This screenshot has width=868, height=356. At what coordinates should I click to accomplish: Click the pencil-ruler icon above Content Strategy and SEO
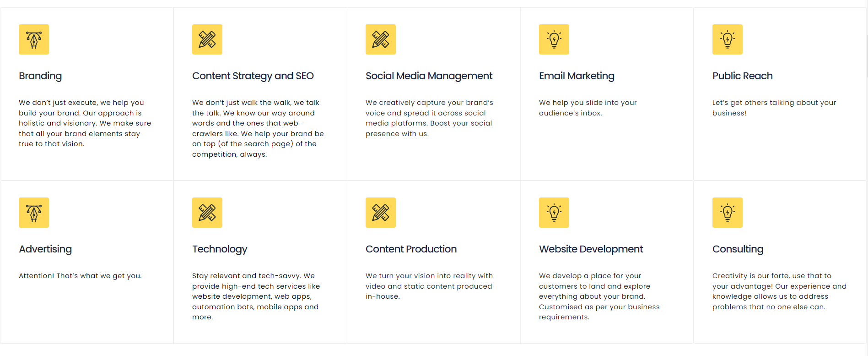pos(207,39)
